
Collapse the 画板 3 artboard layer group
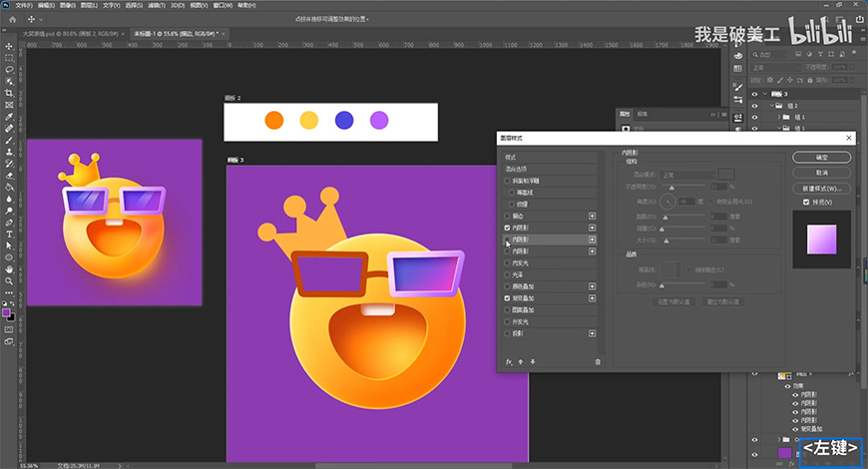coord(765,94)
